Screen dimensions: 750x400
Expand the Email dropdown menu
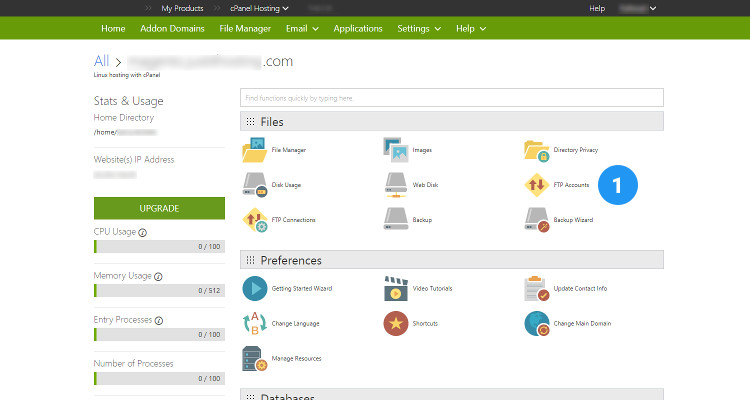pyautogui.click(x=302, y=29)
